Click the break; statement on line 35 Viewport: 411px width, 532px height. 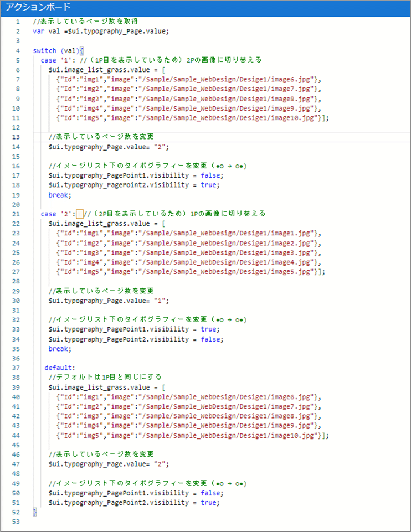click(60, 349)
